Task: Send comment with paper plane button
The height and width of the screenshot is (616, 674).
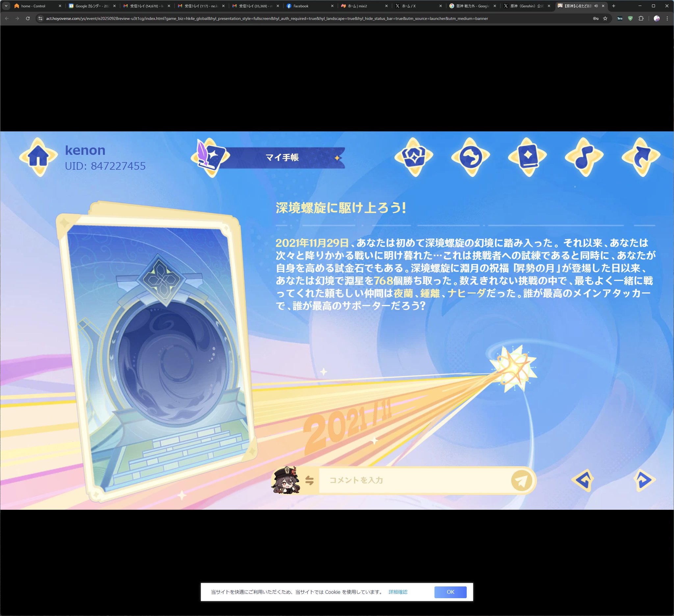Action: coord(521,480)
